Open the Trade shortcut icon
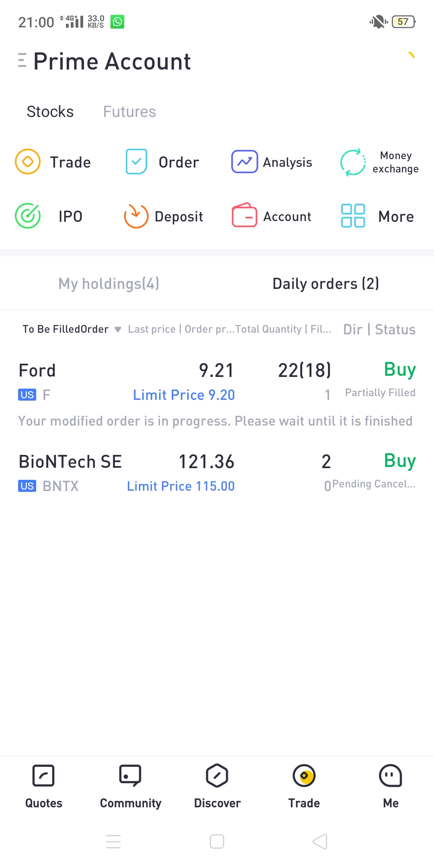This screenshot has width=434, height=868. [28, 162]
